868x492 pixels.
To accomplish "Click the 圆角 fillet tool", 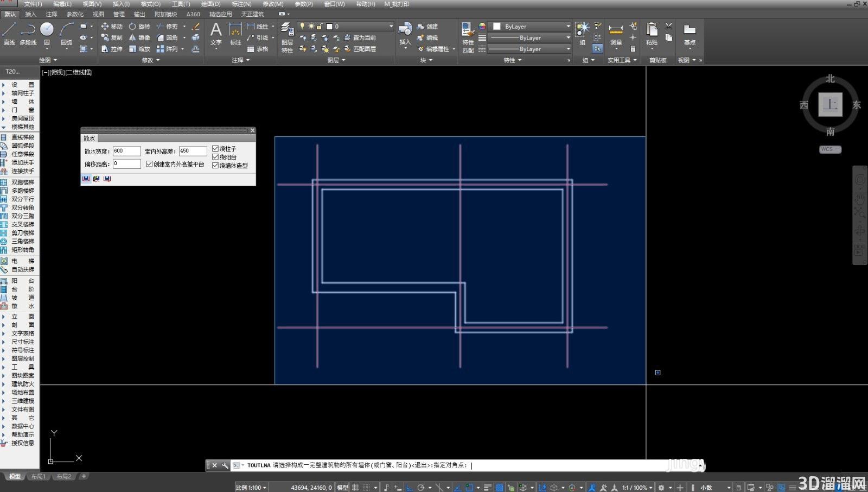I will click(x=167, y=37).
